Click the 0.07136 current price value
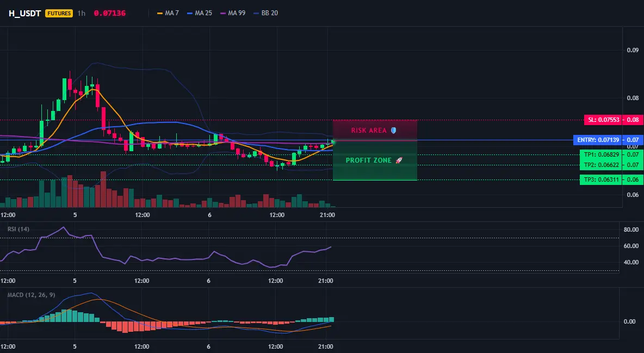Screen dimensions: 644x353 [110, 13]
